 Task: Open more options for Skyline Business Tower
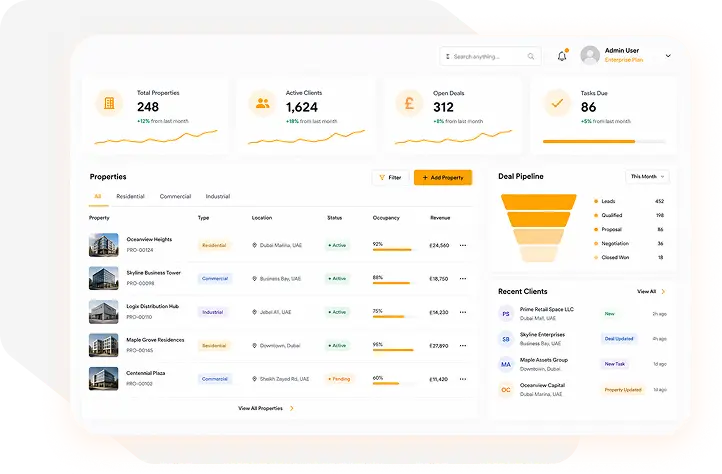(463, 279)
